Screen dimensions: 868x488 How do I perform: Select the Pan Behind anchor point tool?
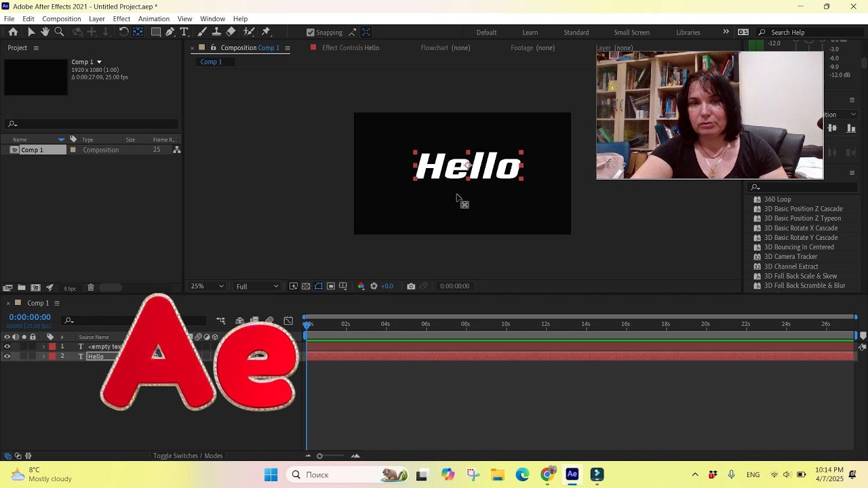138,32
